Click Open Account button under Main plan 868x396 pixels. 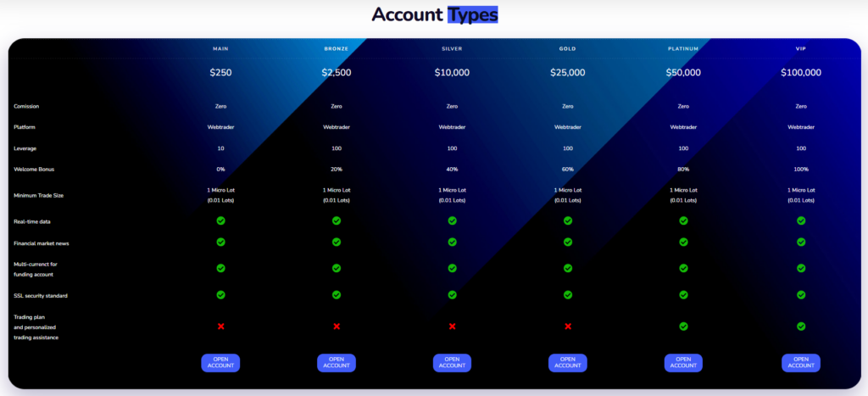click(220, 362)
